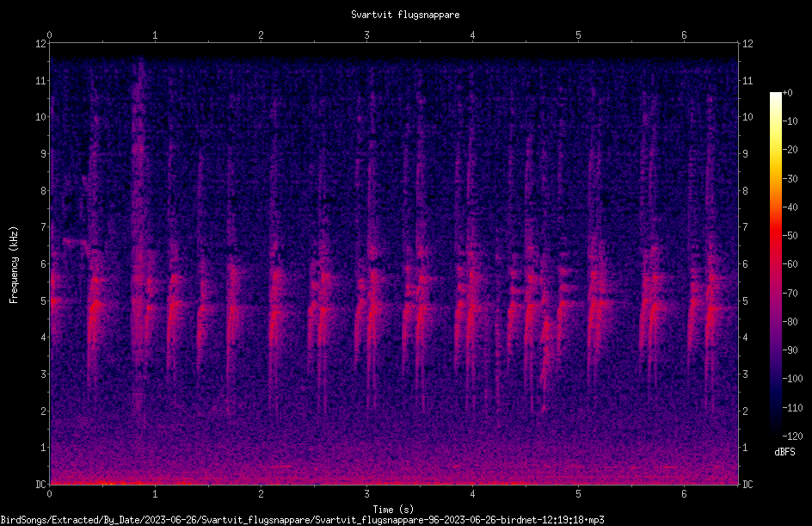Select the "-120" value on the dBFS scale
The height and width of the screenshot is (526, 812).
tap(793, 436)
